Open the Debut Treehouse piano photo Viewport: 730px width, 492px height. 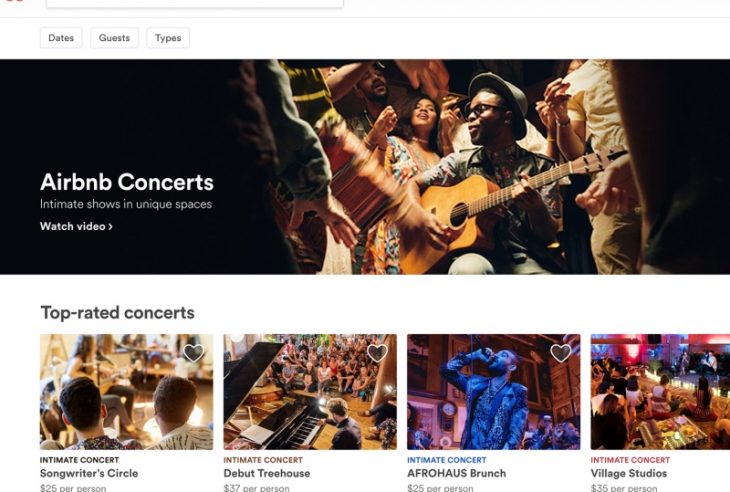point(309,400)
